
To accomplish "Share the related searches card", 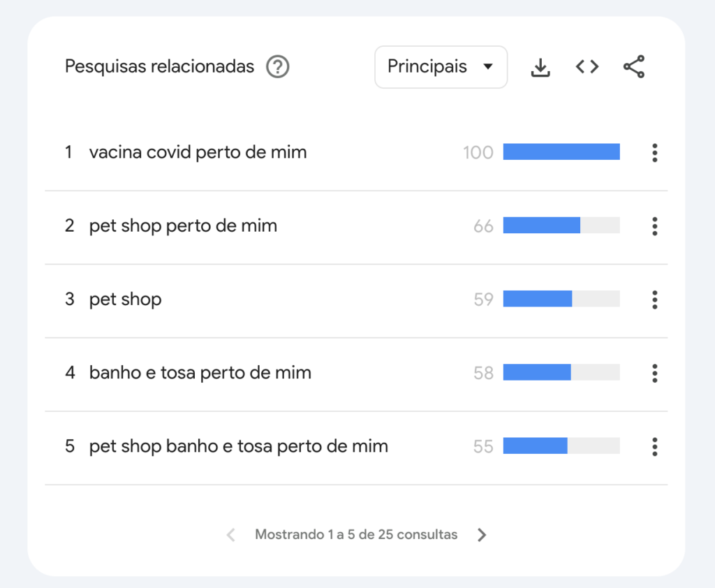I will (634, 66).
